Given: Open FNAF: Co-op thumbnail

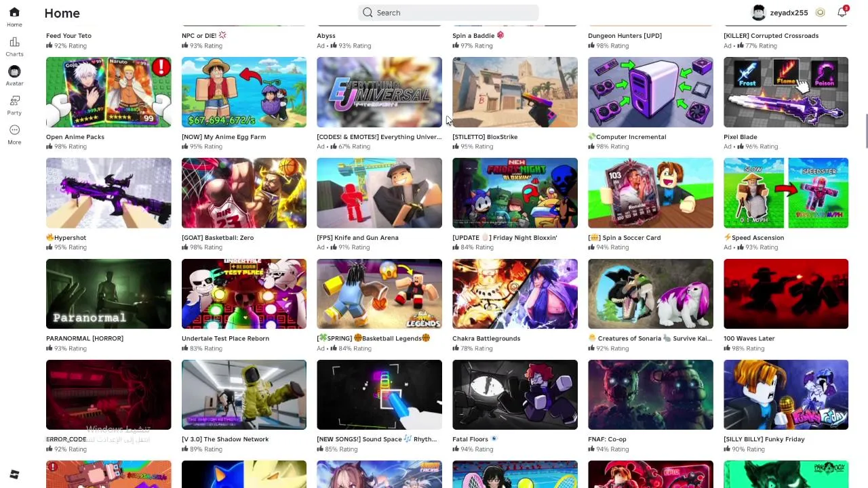Looking at the screenshot, I should (650, 394).
